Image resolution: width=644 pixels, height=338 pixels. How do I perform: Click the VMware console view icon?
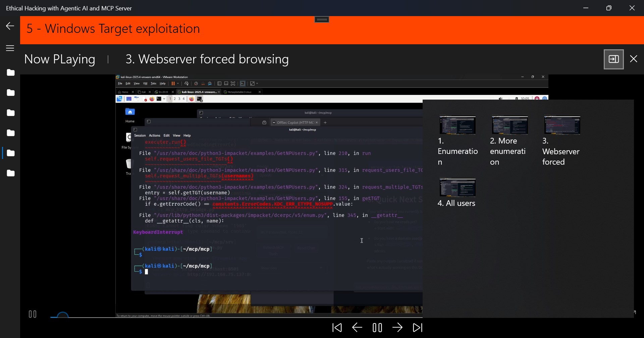(243, 83)
